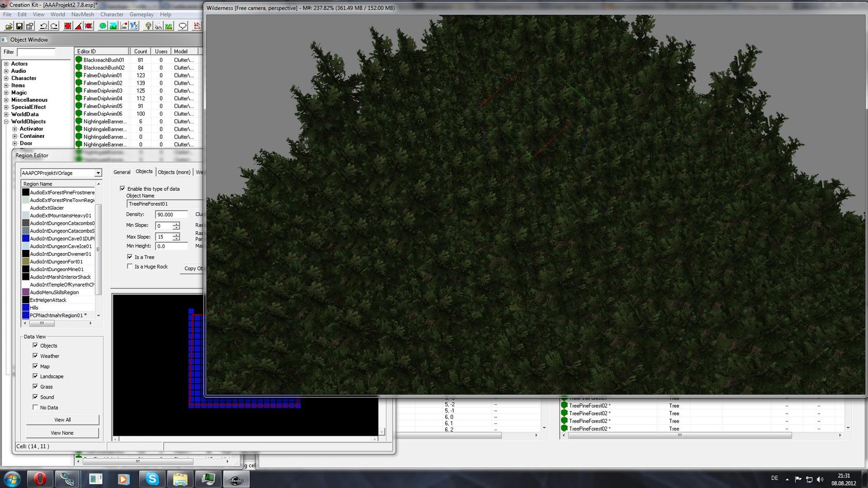Click the speech bubble dialogue icon
The width and height of the screenshot is (868, 488).
pos(182,26)
